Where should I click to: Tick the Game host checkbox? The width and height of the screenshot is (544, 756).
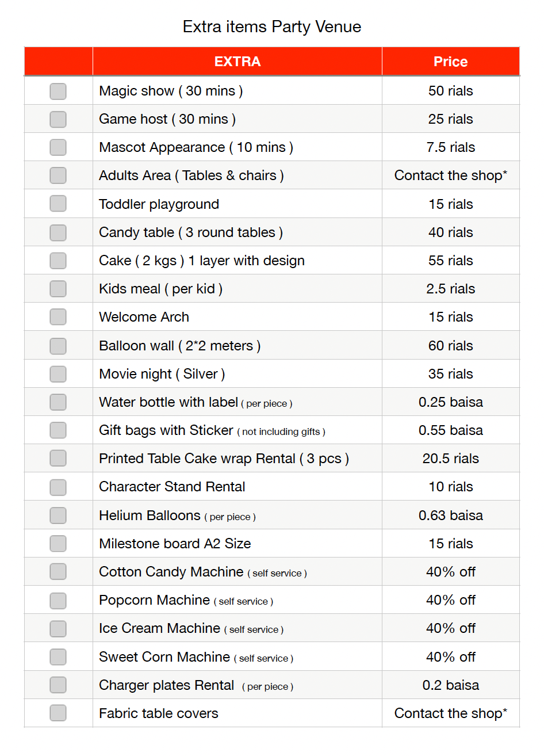tap(58, 119)
